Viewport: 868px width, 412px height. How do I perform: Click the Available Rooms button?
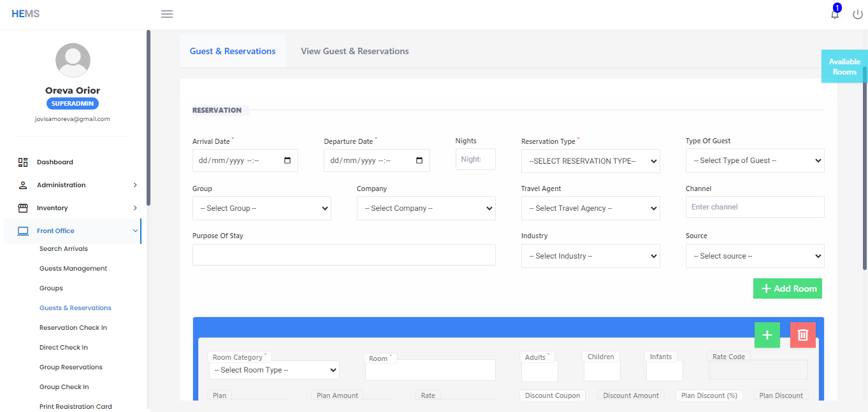[x=844, y=66]
